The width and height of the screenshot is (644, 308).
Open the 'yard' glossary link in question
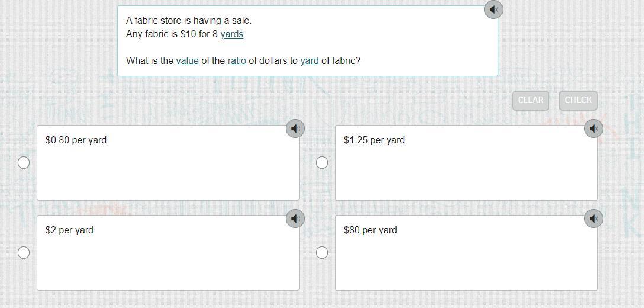click(x=310, y=60)
